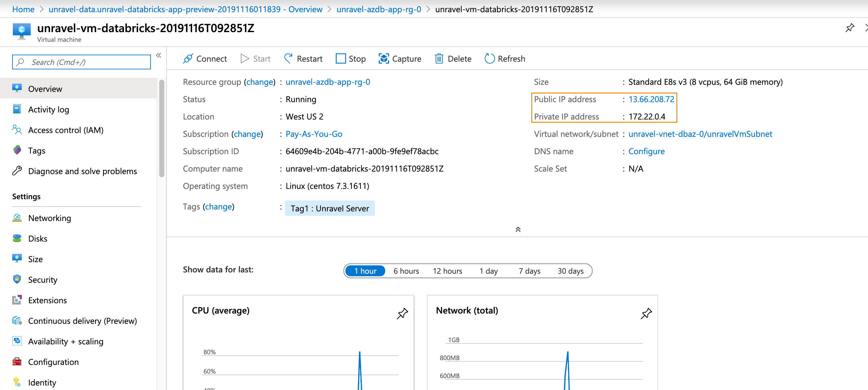Open the Activity log menu item
This screenshot has height=390, width=868.
click(79, 109)
